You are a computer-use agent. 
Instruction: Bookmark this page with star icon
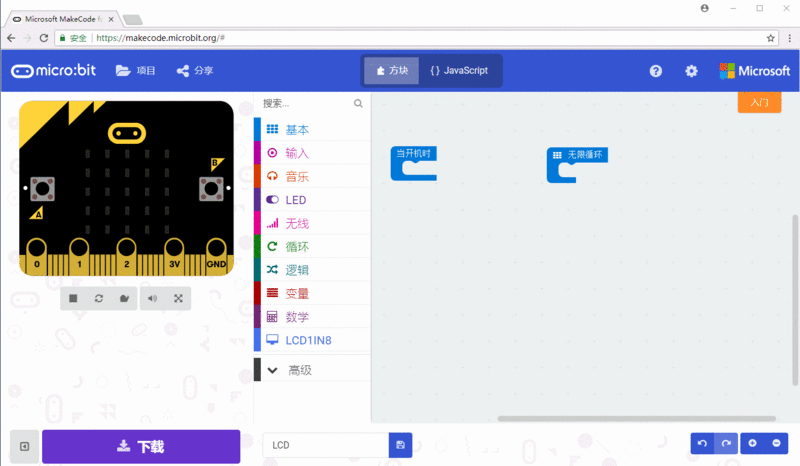770,38
